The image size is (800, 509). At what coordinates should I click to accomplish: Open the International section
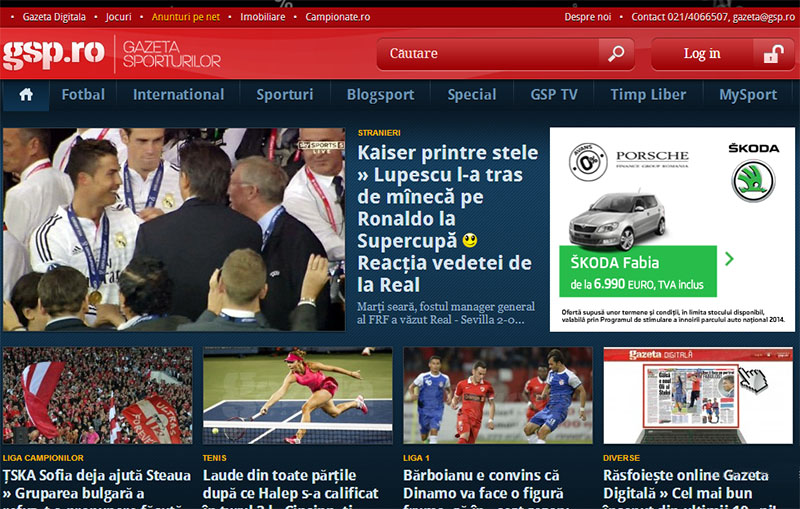coord(178,95)
